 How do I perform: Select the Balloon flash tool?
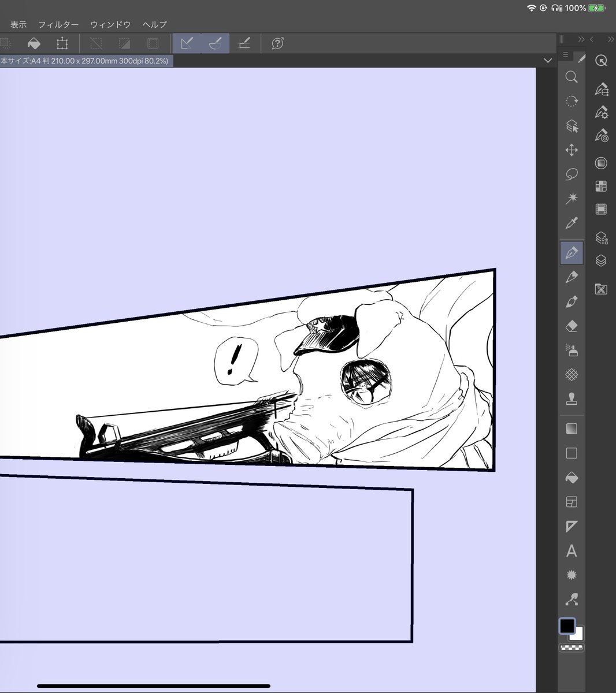[x=572, y=575]
